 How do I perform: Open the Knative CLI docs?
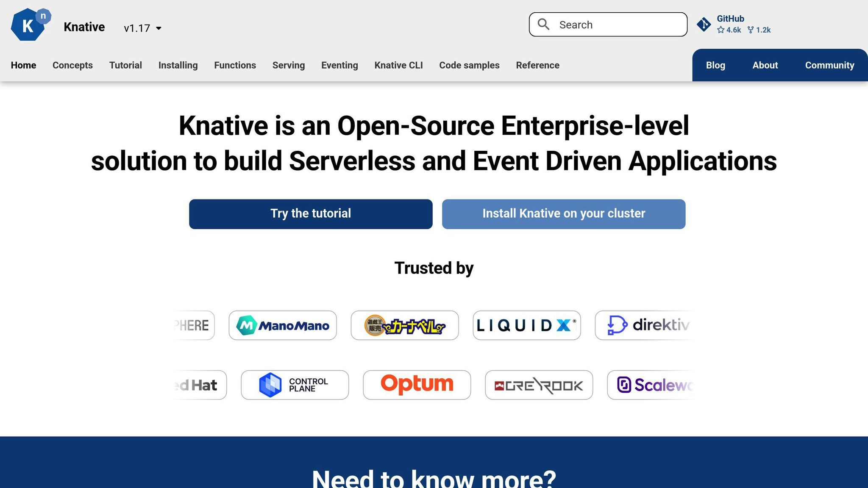398,65
